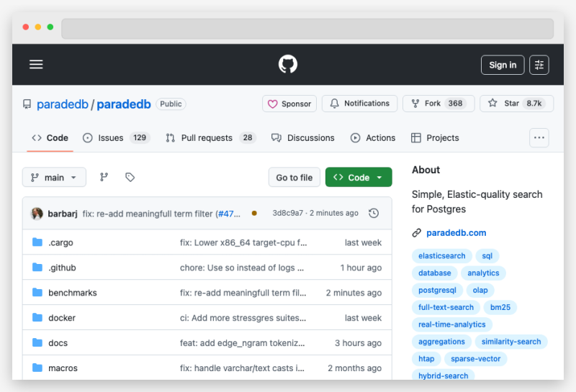
Task: Open the tags icon
Action: click(x=130, y=177)
